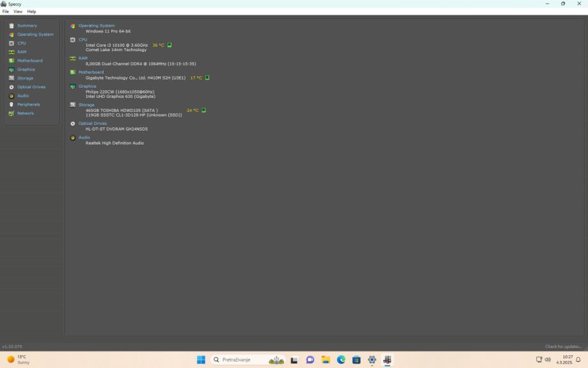Click the monitor icon beside Graphics heading

click(73, 86)
